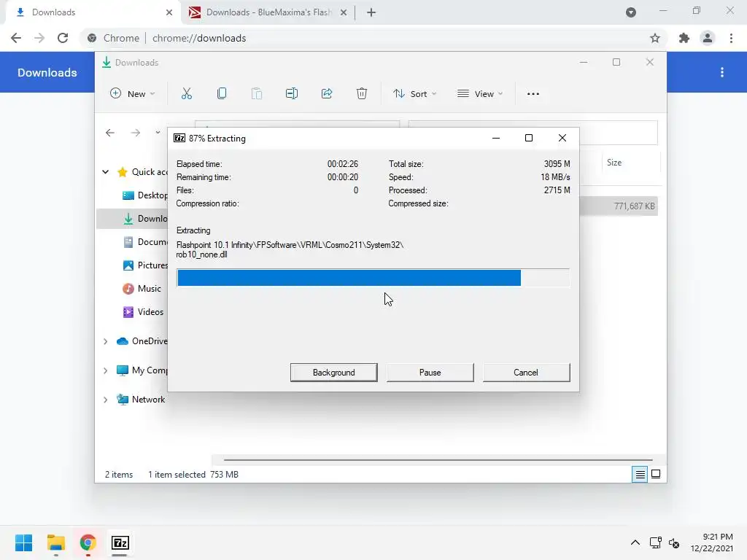The width and height of the screenshot is (747, 560).
Task: Click the muted volume icon in tray
Action: click(x=673, y=542)
